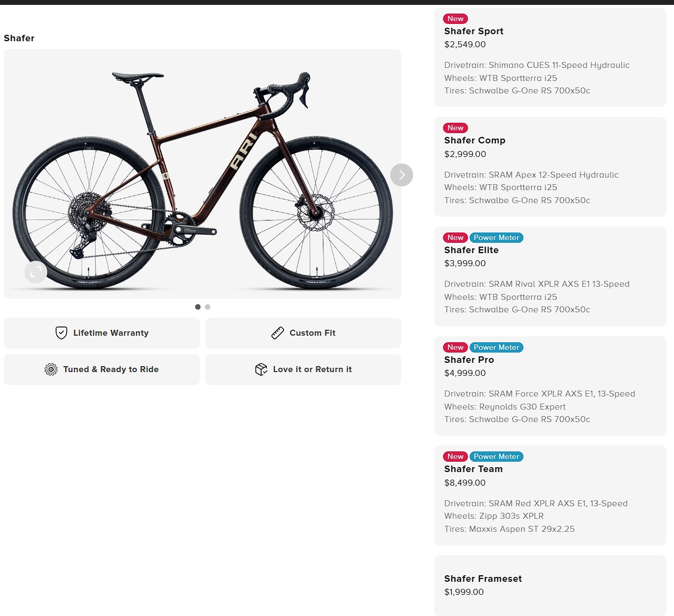674x616 pixels.
Task: Select the Shafer Elite build
Action: (x=550, y=276)
